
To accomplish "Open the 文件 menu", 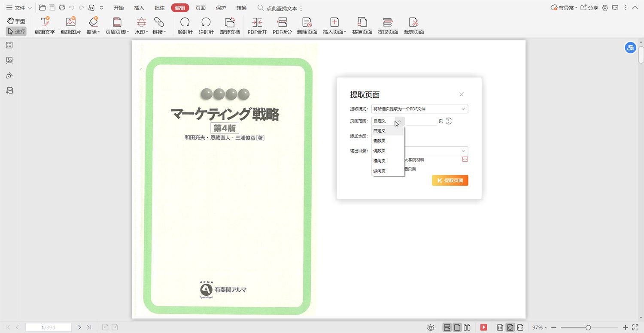I will point(19,8).
